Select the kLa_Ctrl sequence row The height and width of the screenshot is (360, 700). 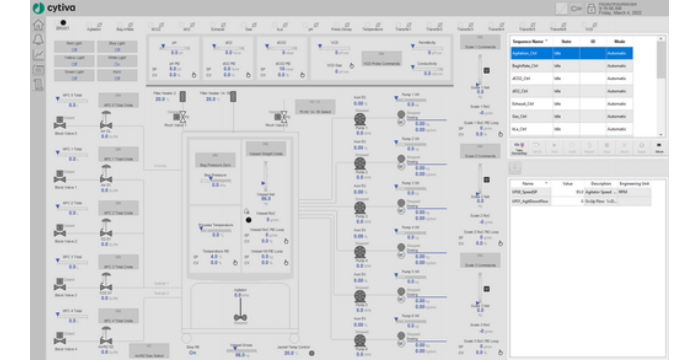click(x=571, y=129)
